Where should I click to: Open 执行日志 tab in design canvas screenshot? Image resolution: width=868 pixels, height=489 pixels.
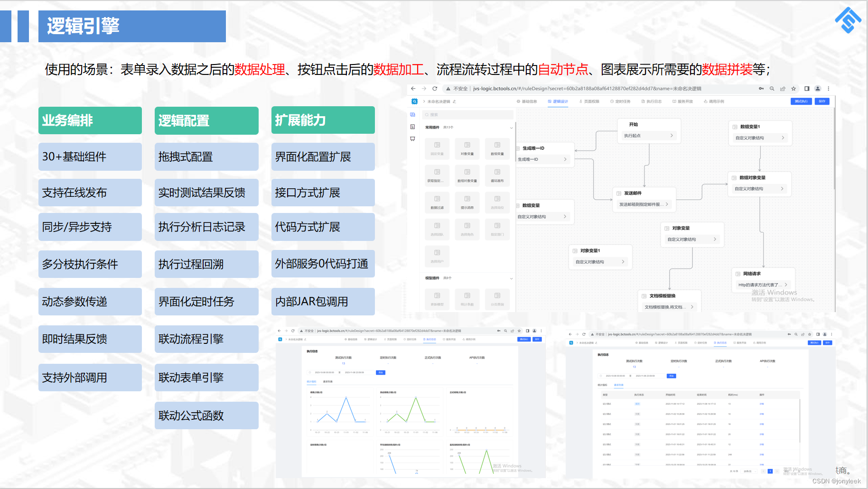pos(651,101)
